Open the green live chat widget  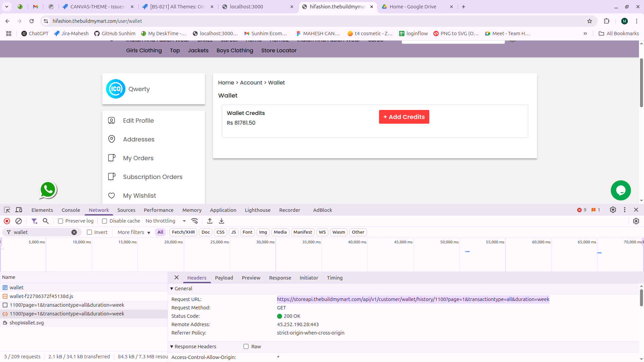pyautogui.click(x=621, y=190)
